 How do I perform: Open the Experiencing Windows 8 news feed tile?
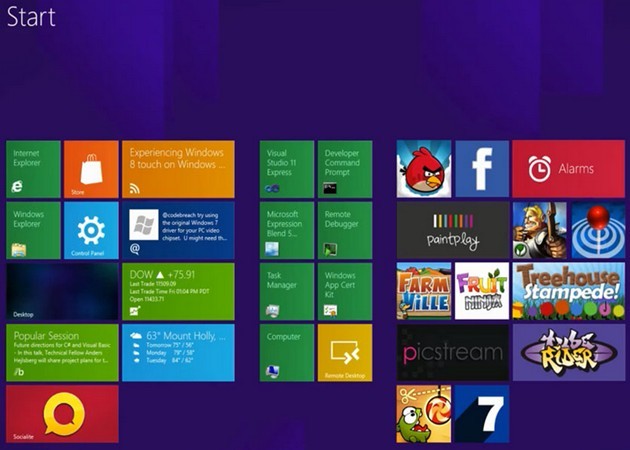[x=178, y=169]
